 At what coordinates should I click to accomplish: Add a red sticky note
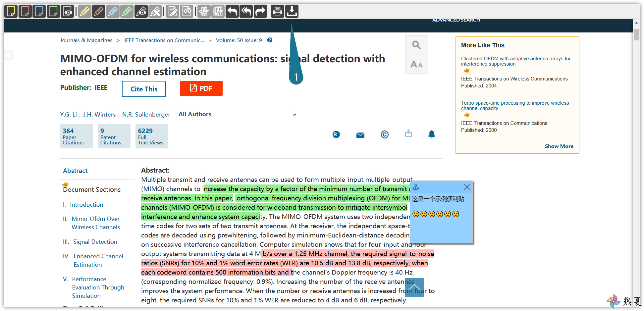click(x=25, y=11)
